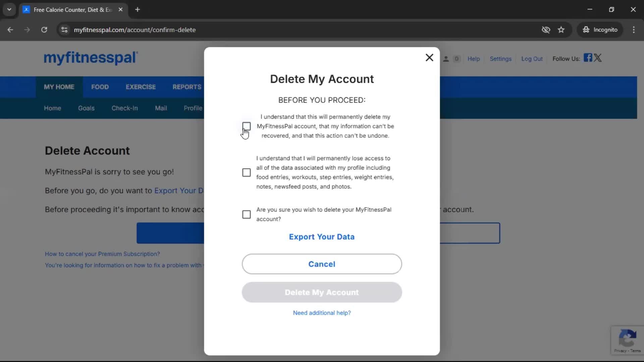Screen dimensions: 644x362
Task: Click Export Your Data link on page
Action: tap(179, 190)
